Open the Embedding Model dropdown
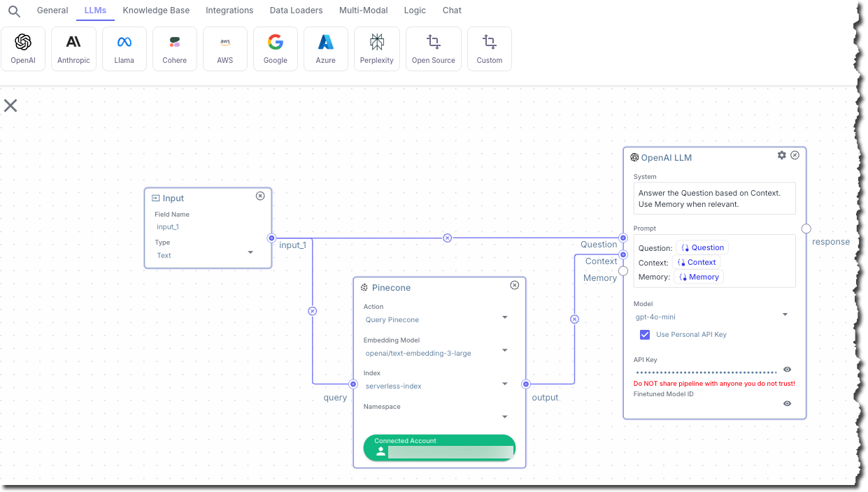The image size is (868, 492). pyautogui.click(x=504, y=350)
